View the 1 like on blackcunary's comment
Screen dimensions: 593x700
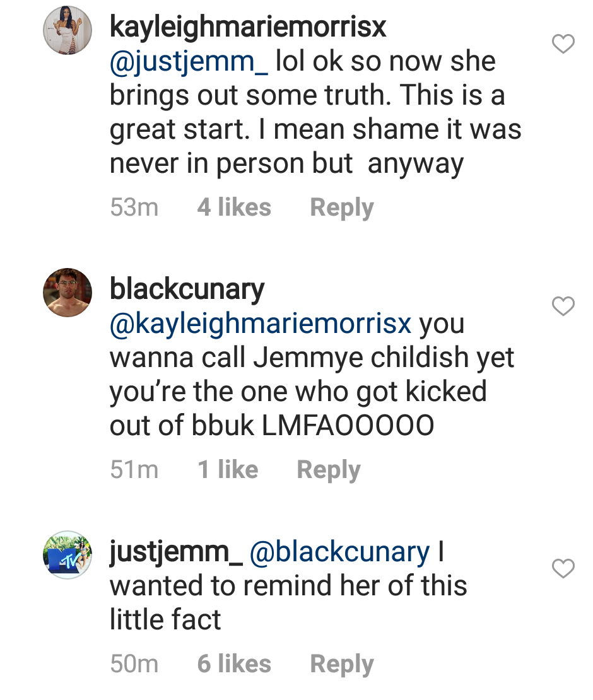click(x=228, y=470)
